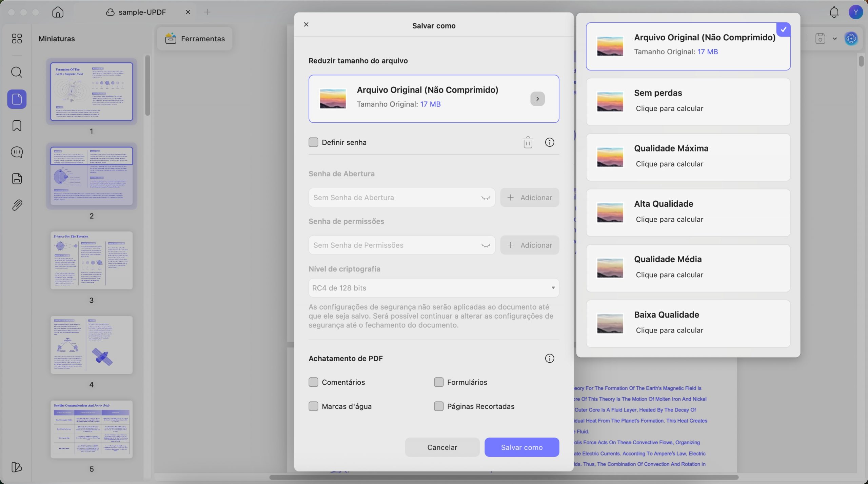The height and width of the screenshot is (484, 868).
Task: Launch the UPDF AI assistant icon
Action: [851, 38]
